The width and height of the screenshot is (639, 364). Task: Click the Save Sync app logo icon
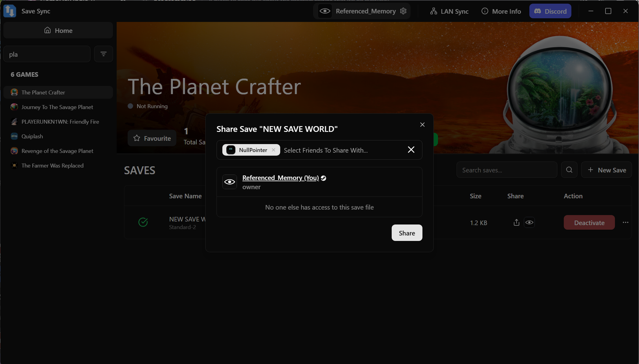click(10, 11)
